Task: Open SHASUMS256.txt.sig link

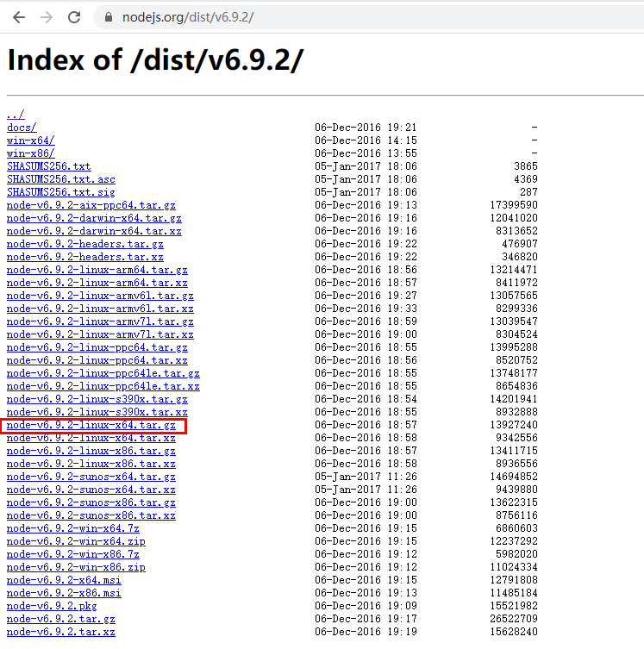Action: [x=61, y=192]
